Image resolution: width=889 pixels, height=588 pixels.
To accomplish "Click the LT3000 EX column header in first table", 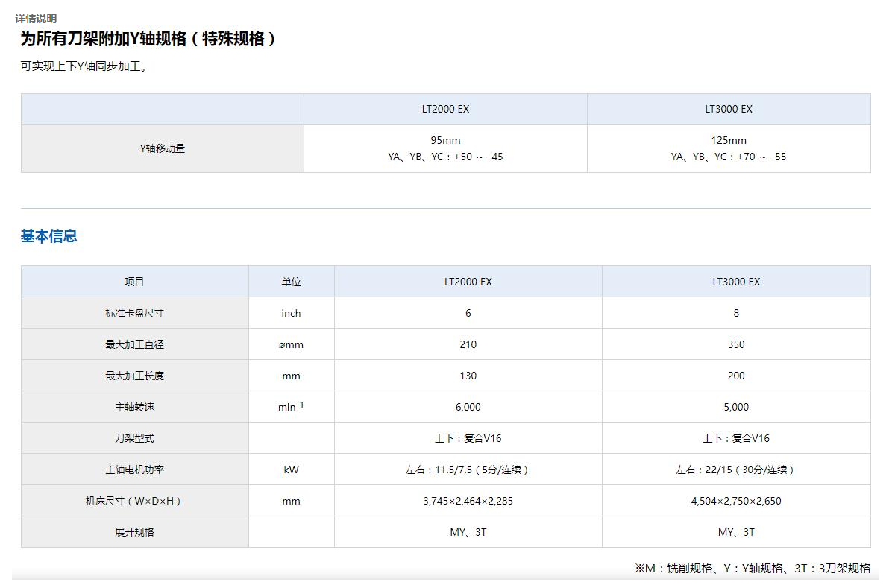I will click(x=727, y=109).
